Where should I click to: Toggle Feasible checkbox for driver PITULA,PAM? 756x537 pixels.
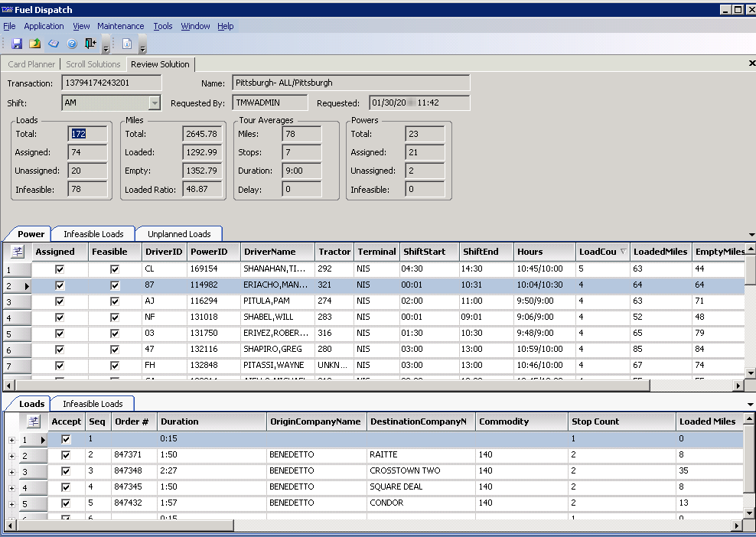tap(115, 301)
